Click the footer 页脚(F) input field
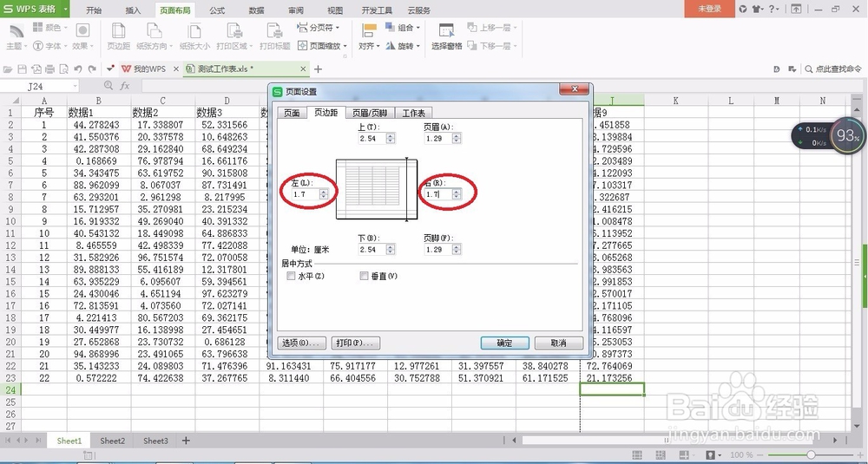Viewport: 868px width, 464px height. (x=437, y=250)
